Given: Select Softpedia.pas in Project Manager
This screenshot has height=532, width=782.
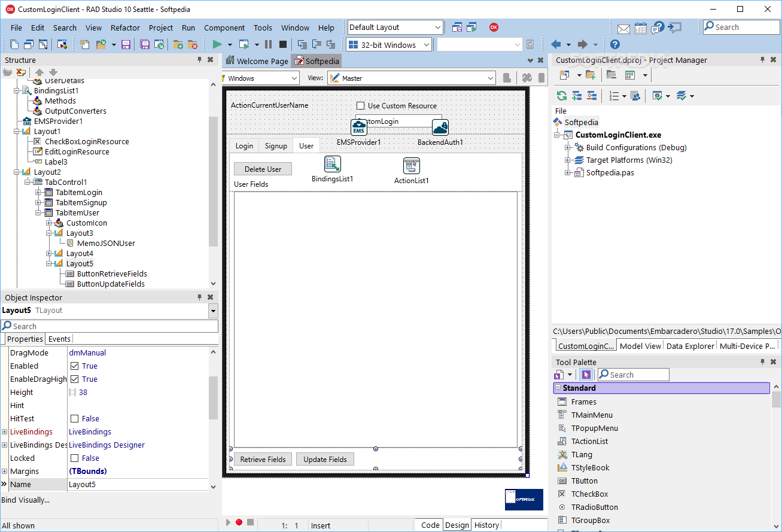Looking at the screenshot, I should pyautogui.click(x=610, y=173).
